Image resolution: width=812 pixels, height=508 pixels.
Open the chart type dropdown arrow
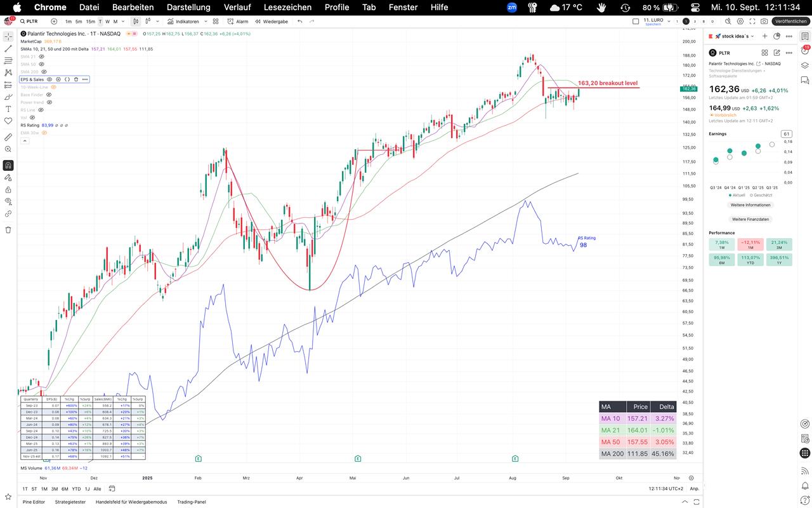[x=157, y=21]
